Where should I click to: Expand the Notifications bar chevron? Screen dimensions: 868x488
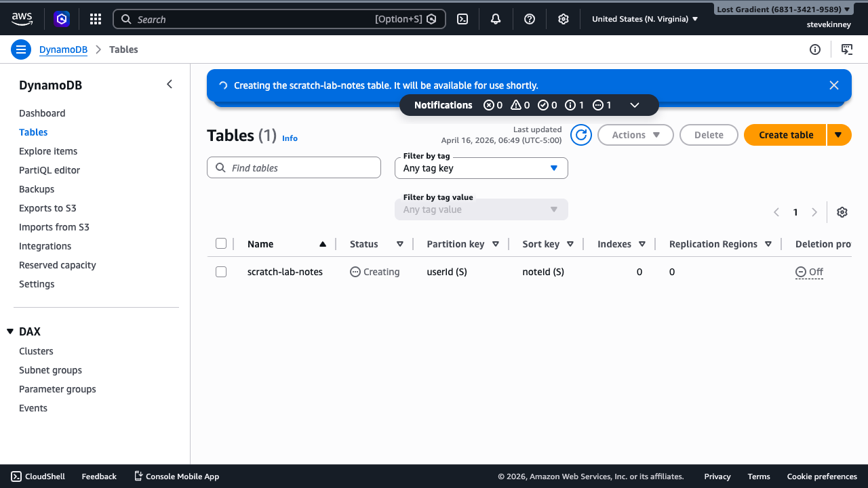(635, 105)
